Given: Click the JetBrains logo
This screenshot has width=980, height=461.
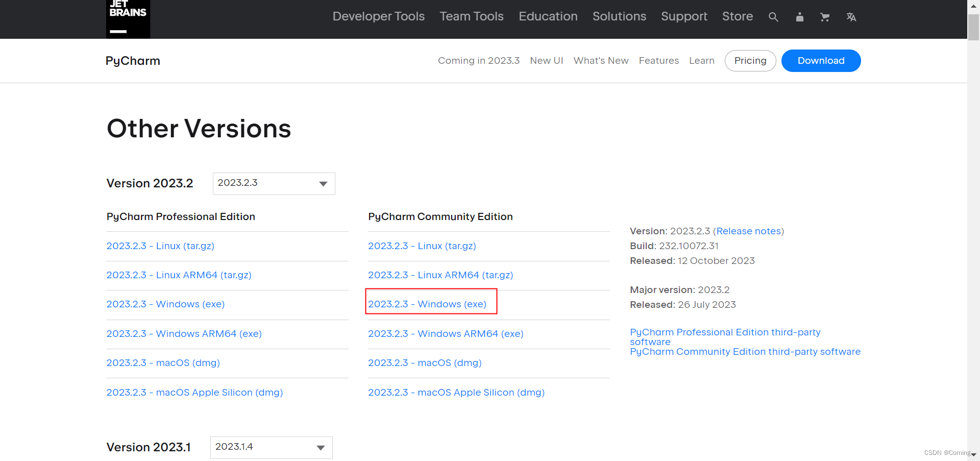Looking at the screenshot, I should [x=128, y=19].
